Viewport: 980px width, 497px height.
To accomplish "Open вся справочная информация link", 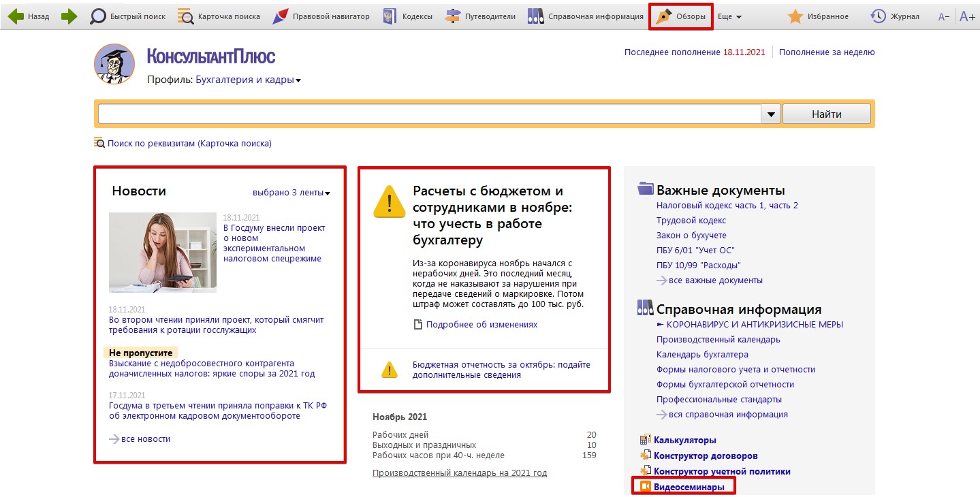I will point(728,414).
